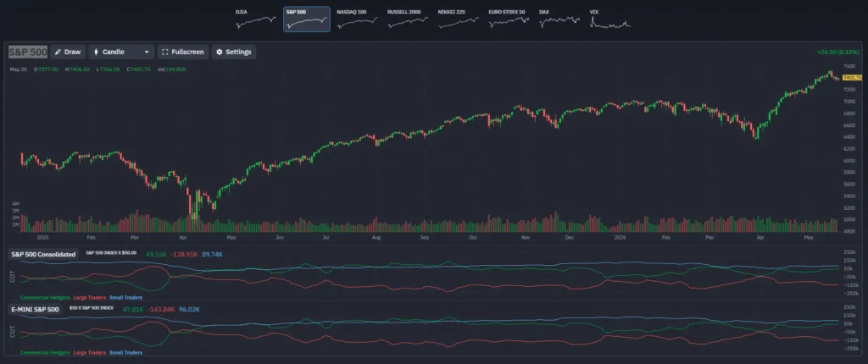This screenshot has height=364, width=868.
Task: Toggle Small Traders in E-MINI S&P 500 legend
Action: click(125, 352)
